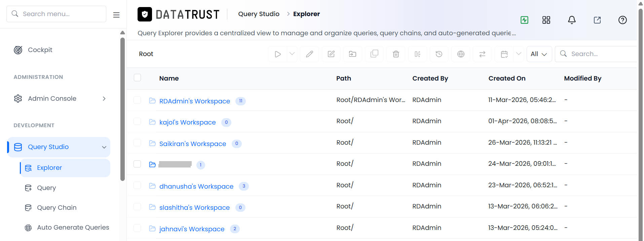Open the Cockpit menu item

coord(40,50)
